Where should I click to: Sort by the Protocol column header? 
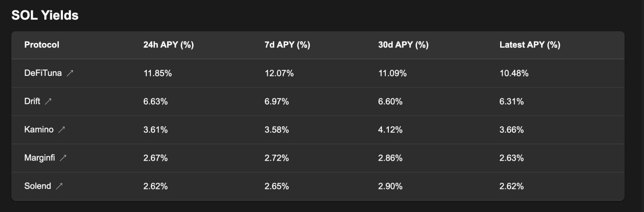coord(42,45)
